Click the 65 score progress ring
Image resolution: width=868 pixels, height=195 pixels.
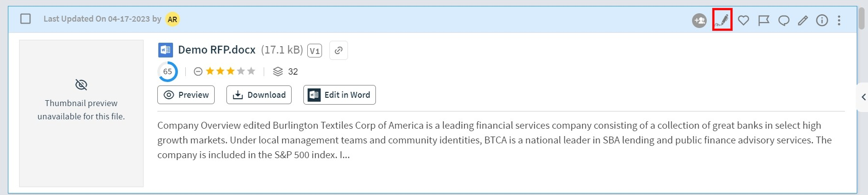(x=168, y=72)
